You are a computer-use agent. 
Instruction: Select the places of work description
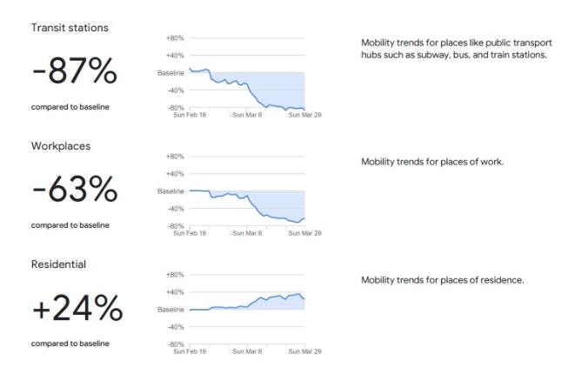[431, 162]
